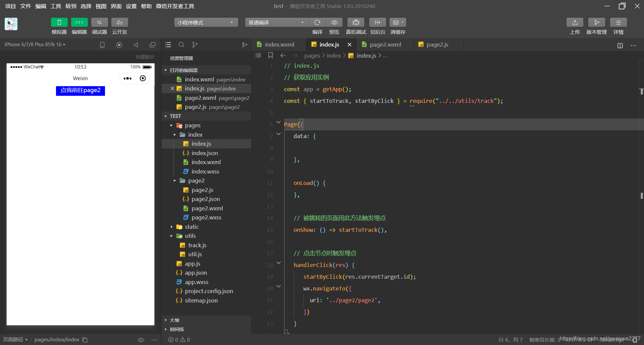
Task: Click the simulator capsule close circle
Action: click(x=143, y=78)
